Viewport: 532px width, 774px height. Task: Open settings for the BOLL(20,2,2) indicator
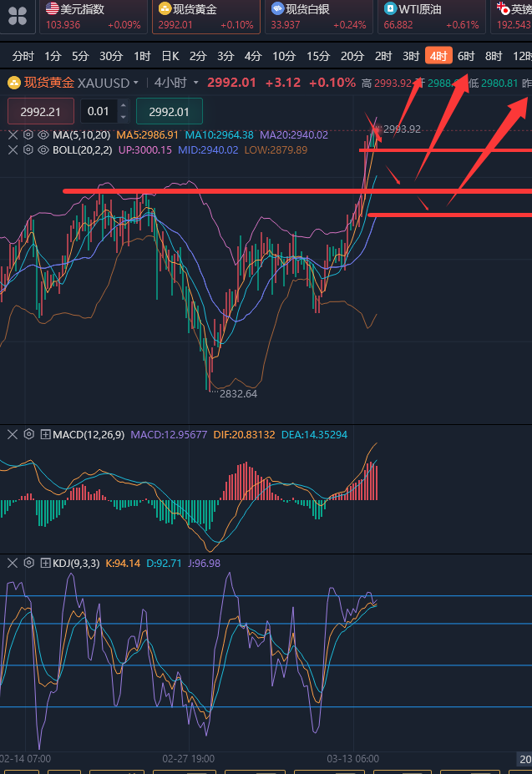pos(28,149)
